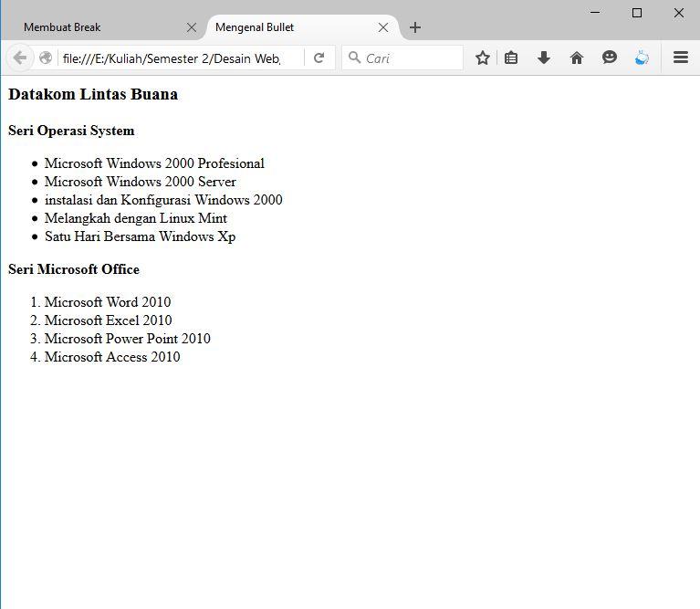Click Microsoft Excel 2010 list item
Image resolution: width=700 pixels, height=609 pixels.
[x=108, y=320]
